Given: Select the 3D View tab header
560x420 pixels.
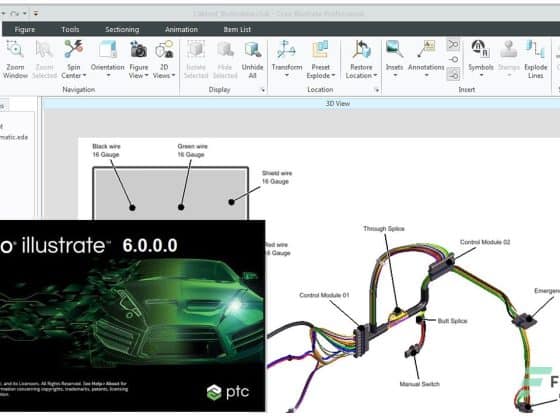Looking at the screenshot, I should (x=338, y=104).
